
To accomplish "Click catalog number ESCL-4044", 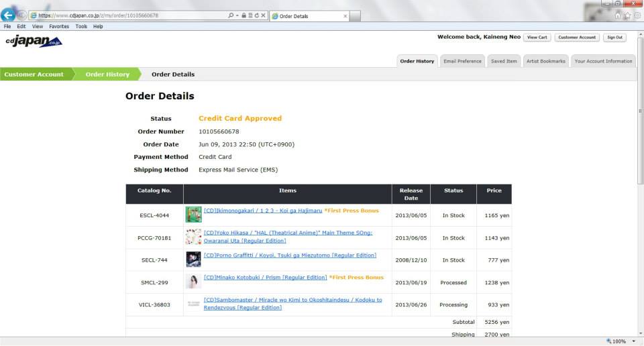I will 154,215.
